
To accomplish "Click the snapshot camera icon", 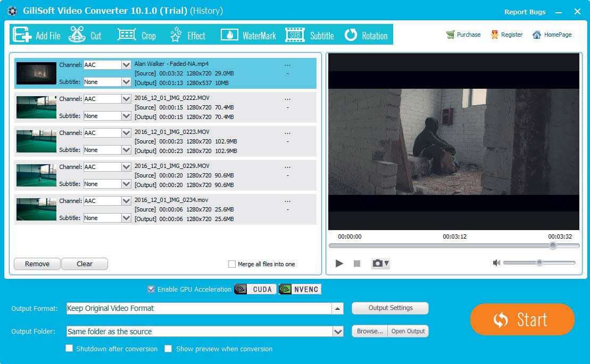I will (x=377, y=264).
